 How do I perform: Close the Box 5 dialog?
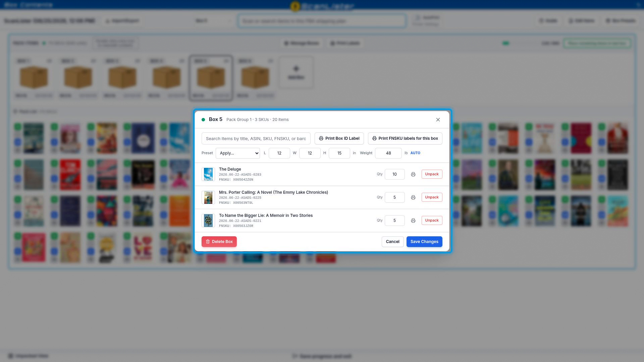(438, 120)
